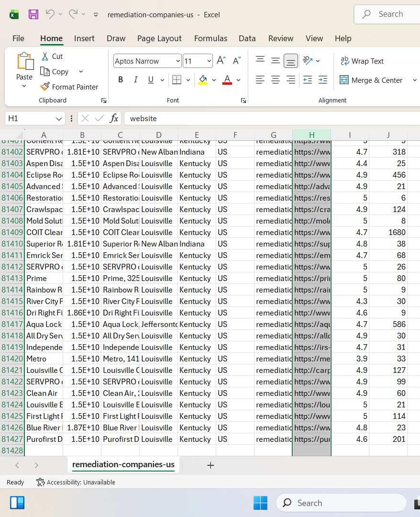Screen dimensions: 420x517
Task: Open the Windows Start button
Action: (x=260, y=503)
